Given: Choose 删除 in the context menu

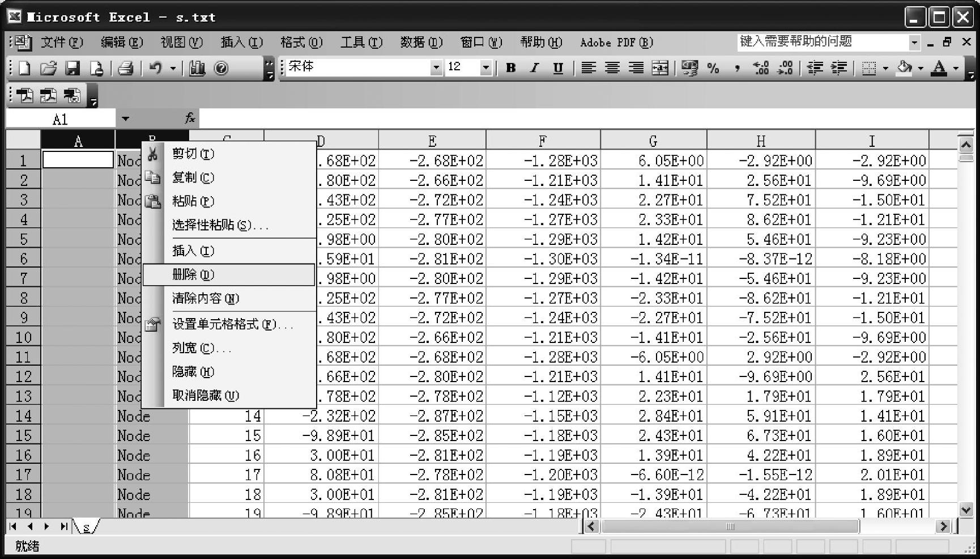Looking at the screenshot, I should tap(229, 275).
